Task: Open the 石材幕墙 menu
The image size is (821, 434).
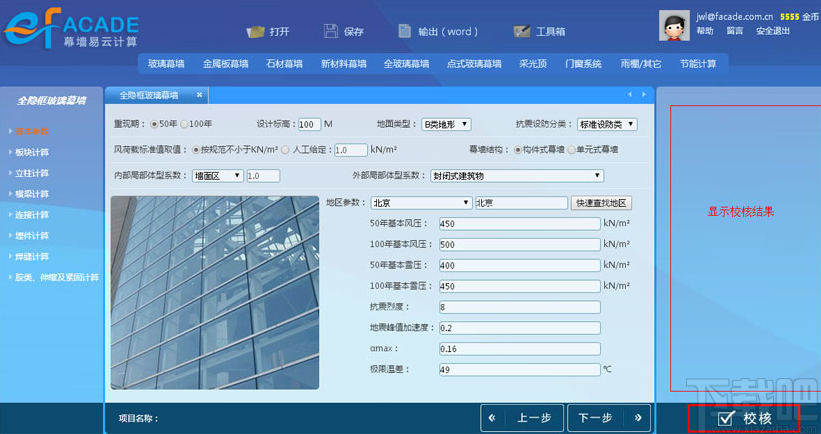Action: [284, 64]
